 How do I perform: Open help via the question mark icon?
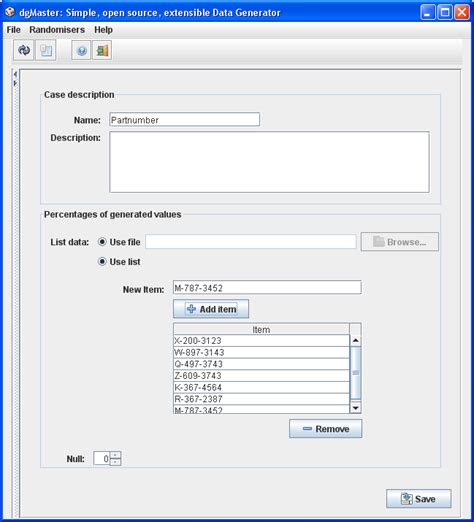[x=81, y=51]
